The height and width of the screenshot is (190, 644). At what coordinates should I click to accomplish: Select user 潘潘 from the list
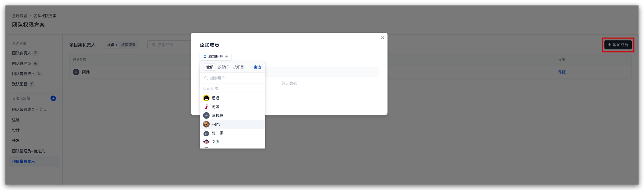click(x=232, y=98)
